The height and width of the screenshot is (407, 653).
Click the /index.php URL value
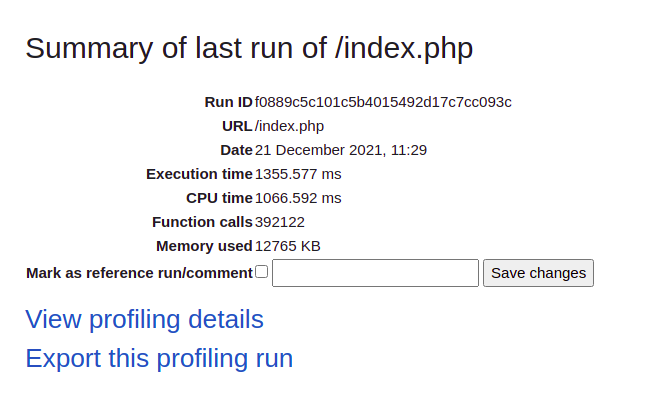click(x=289, y=126)
